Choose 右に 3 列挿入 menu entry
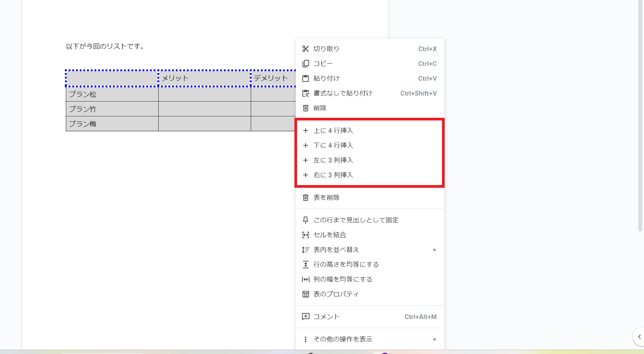 333,175
